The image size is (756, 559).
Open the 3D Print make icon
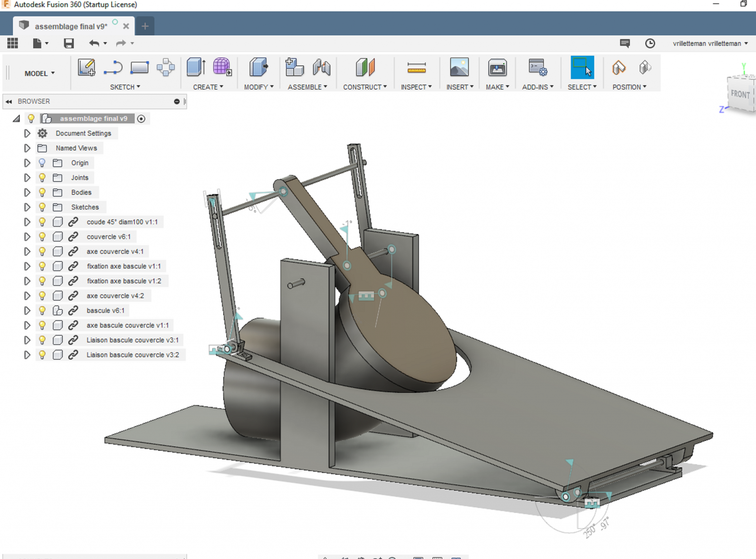(x=497, y=68)
